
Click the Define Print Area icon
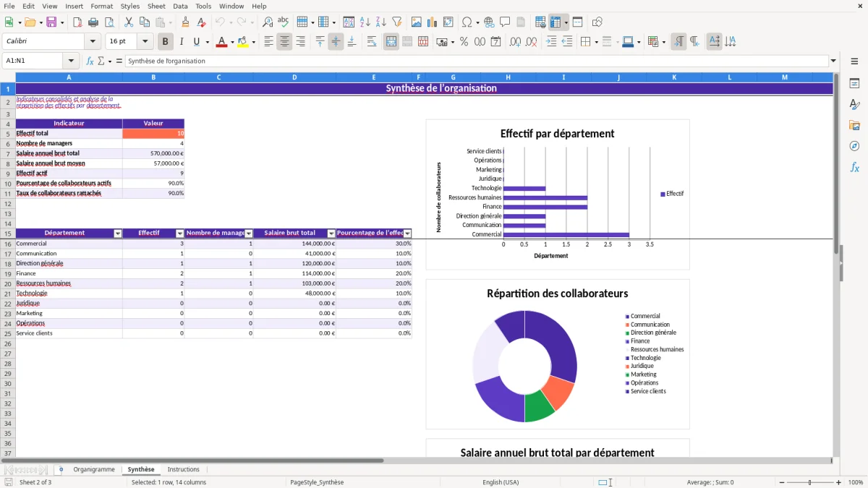(x=540, y=22)
